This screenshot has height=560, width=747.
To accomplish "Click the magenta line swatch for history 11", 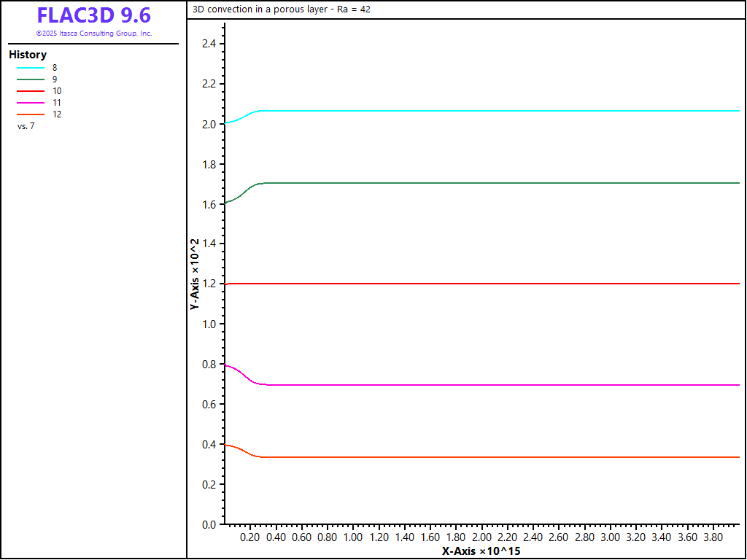I will (x=31, y=103).
